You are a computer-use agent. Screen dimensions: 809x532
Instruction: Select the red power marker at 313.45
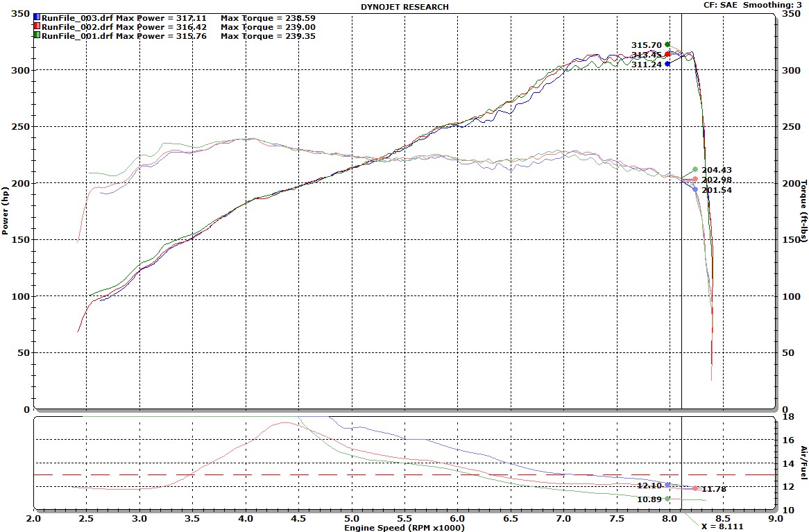click(x=667, y=54)
